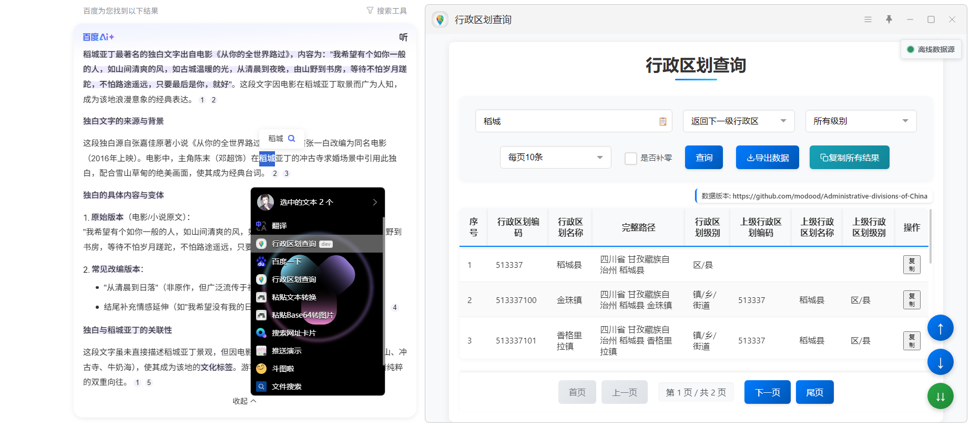Copy row 2 金珠镇 with 复制 icon
Screen dimensions: 980x428
912,300
